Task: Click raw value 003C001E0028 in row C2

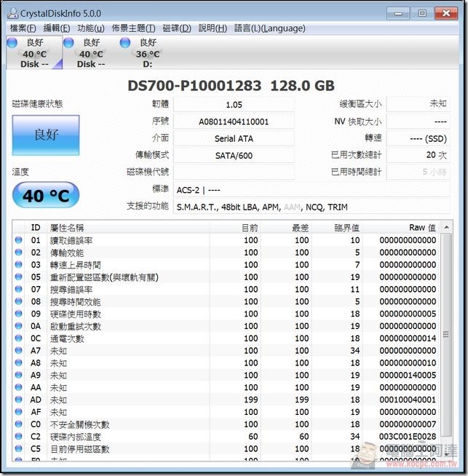Action: click(x=408, y=436)
